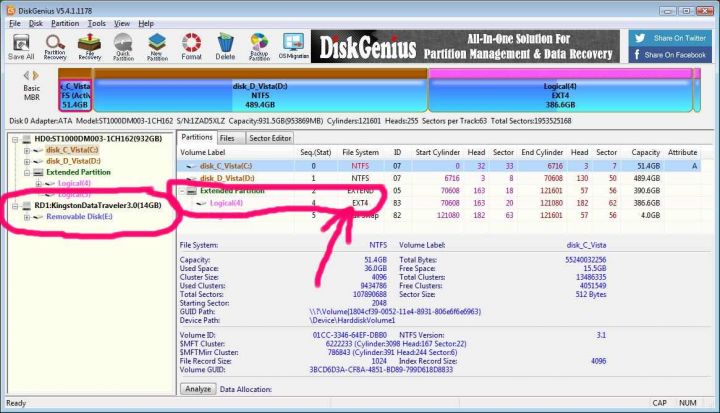Click disk_C_Vista(C:) volume icon in table row
This screenshot has height=413, width=720.
click(191, 166)
